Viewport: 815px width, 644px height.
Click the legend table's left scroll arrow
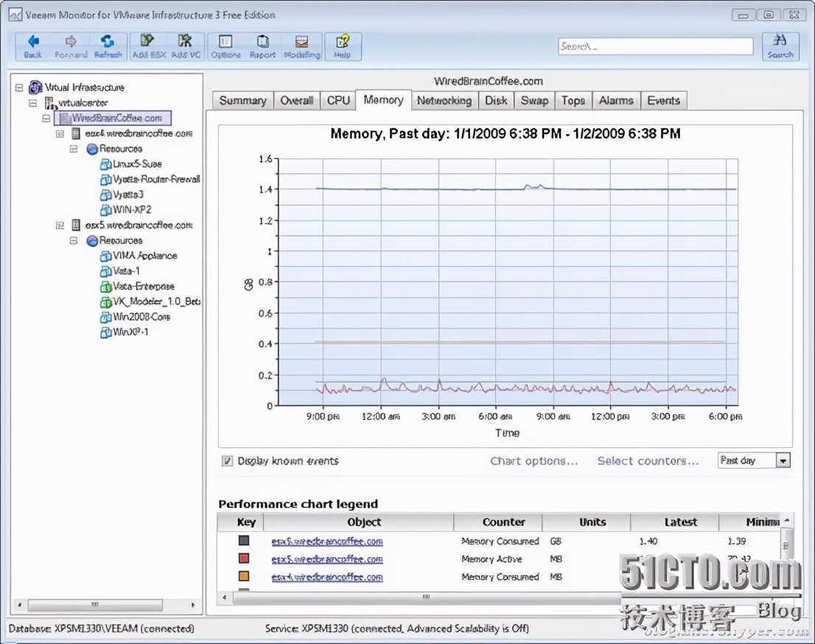[225, 598]
